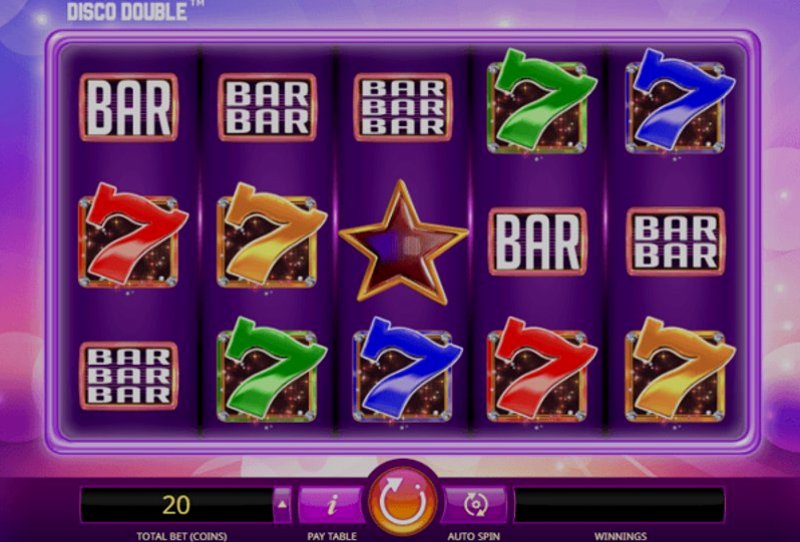
Task: Click the red 7 on the first reel
Action: click(131, 236)
